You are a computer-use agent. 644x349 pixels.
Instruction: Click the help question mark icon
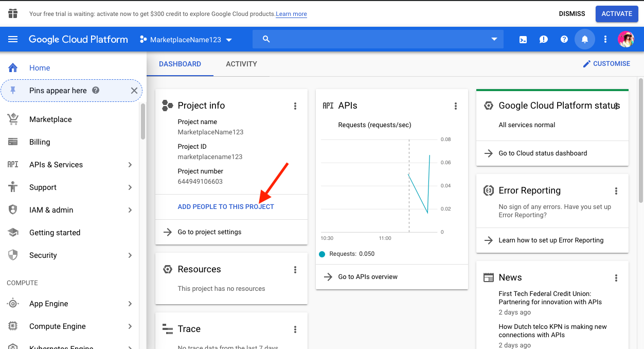point(564,40)
